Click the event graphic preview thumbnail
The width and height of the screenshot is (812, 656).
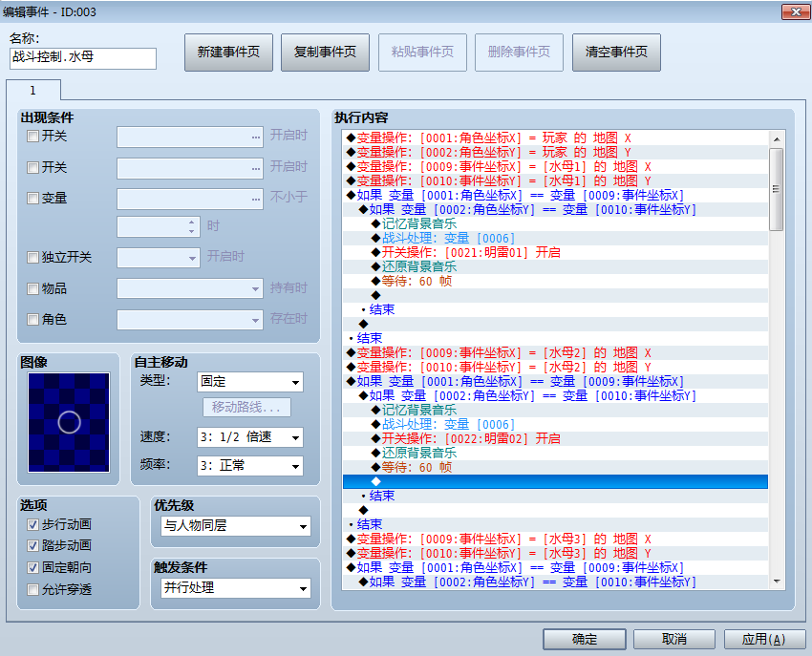click(x=69, y=422)
